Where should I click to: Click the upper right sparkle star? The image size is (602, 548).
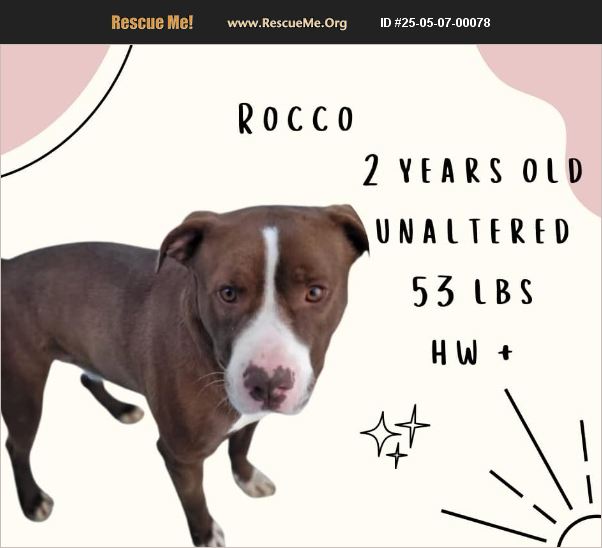coord(413,425)
